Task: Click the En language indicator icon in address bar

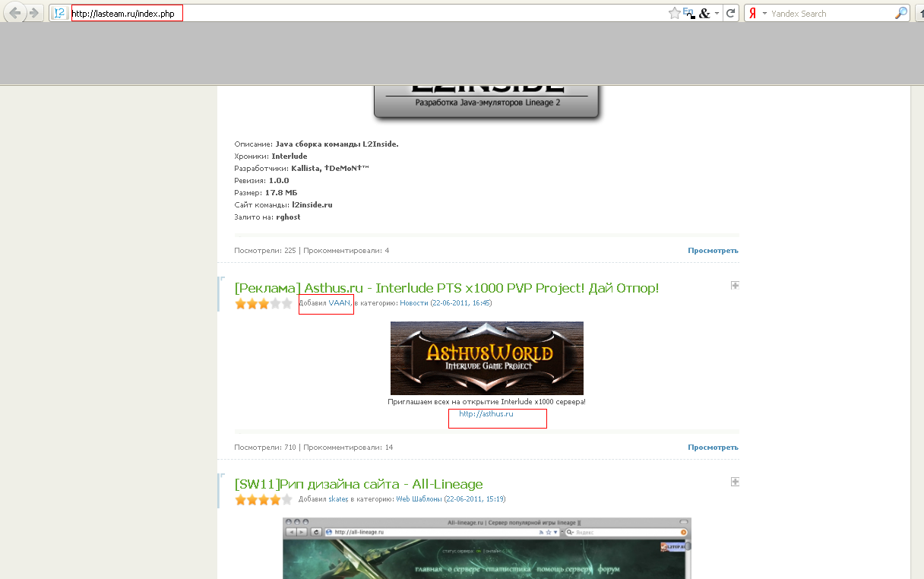Action: pos(689,13)
